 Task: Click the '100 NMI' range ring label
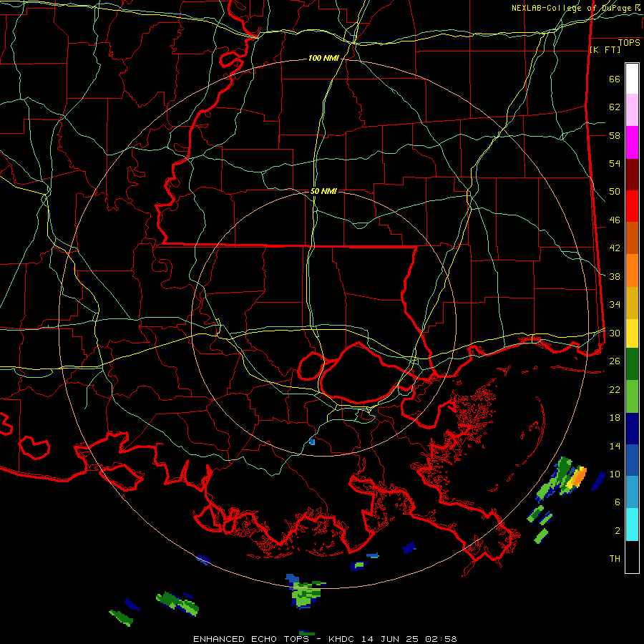(323, 59)
